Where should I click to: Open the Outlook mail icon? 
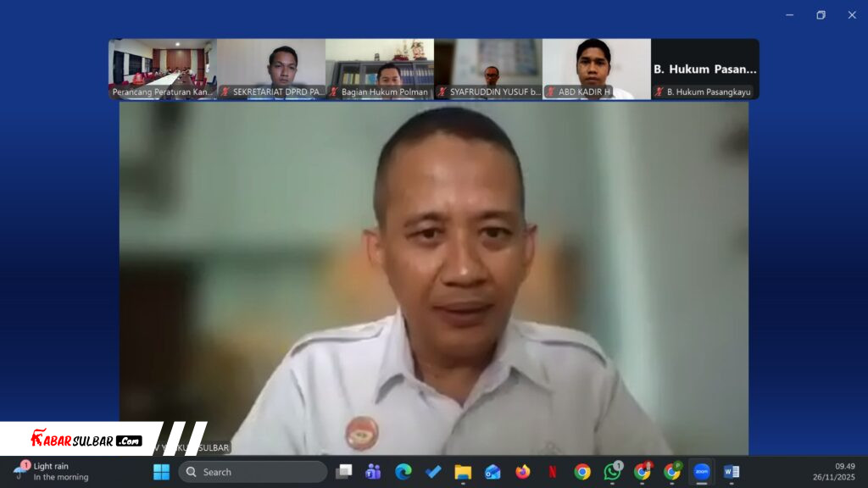click(x=492, y=472)
